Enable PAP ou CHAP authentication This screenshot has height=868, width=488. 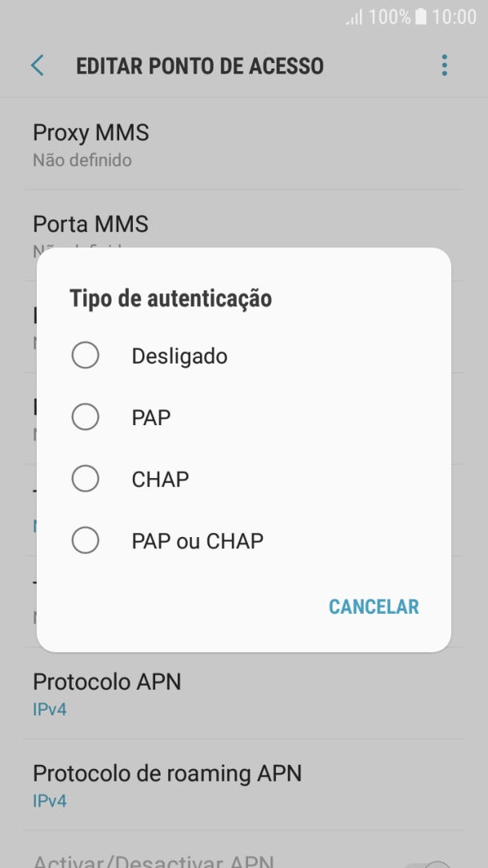click(x=86, y=540)
